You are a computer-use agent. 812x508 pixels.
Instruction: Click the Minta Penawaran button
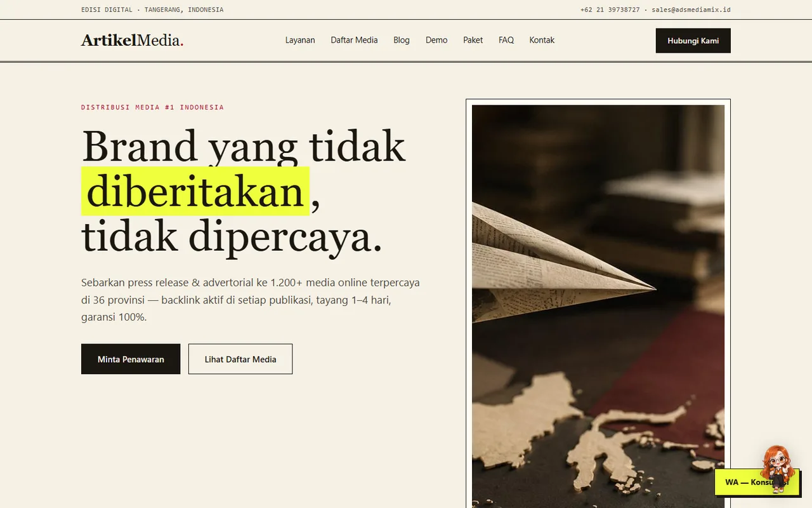click(x=131, y=359)
